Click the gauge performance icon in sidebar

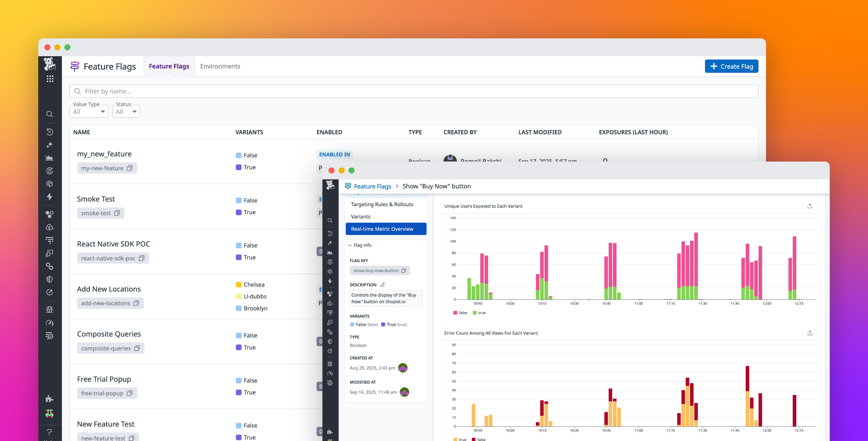[50, 323]
